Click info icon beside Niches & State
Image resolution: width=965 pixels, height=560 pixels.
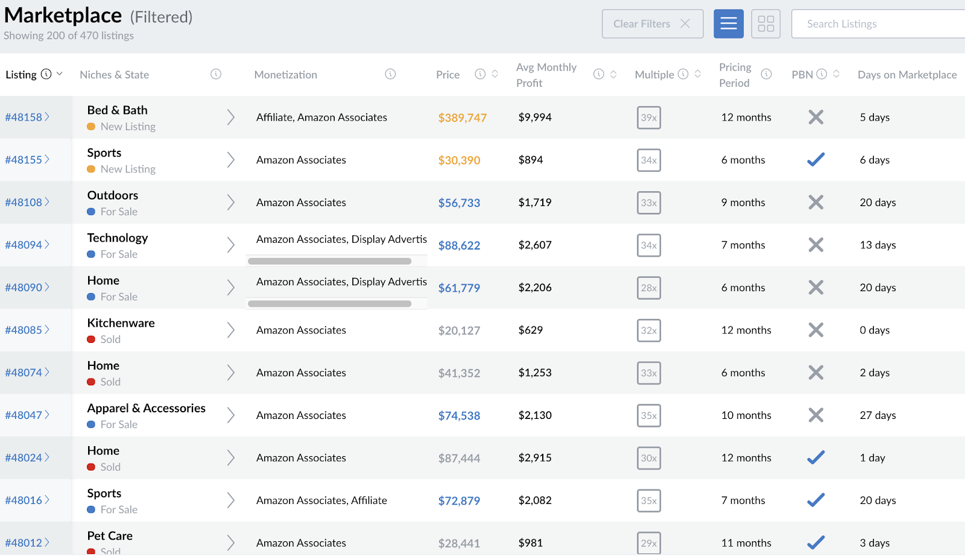point(216,74)
